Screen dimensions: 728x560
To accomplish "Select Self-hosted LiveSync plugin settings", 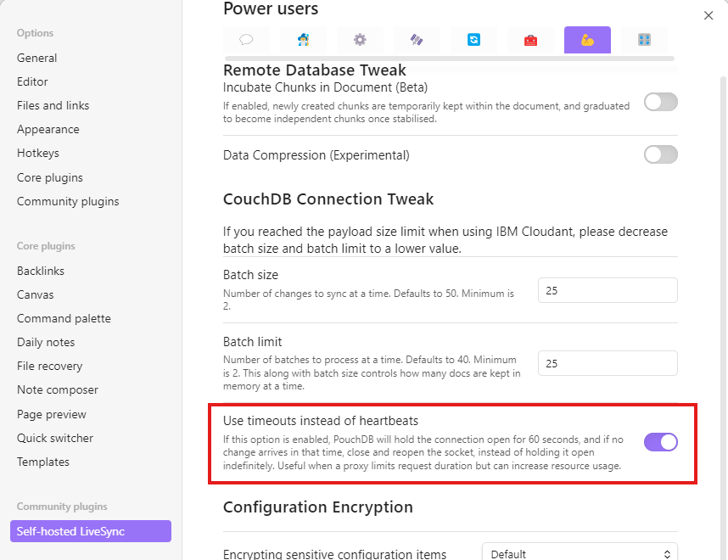I will pos(91,531).
